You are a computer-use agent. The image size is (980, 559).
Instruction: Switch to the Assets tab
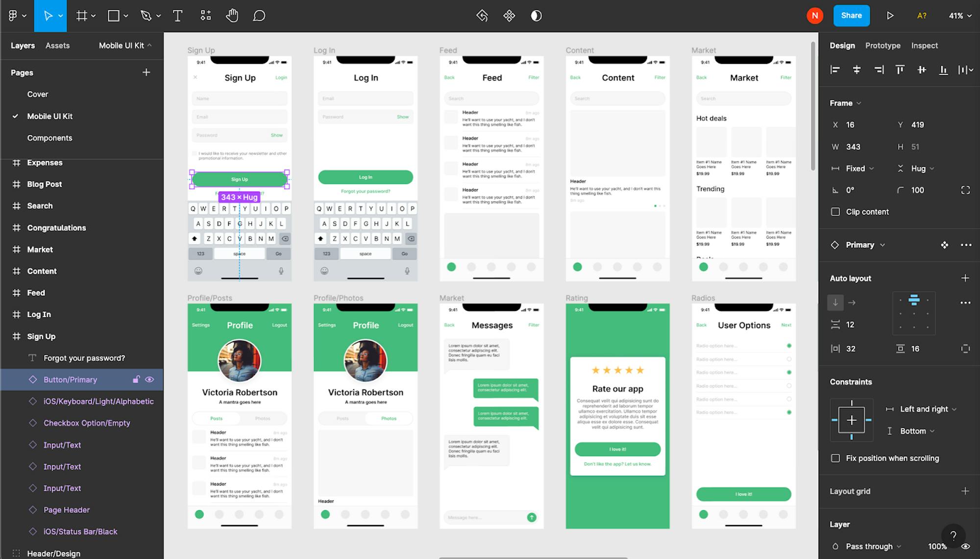click(x=57, y=46)
